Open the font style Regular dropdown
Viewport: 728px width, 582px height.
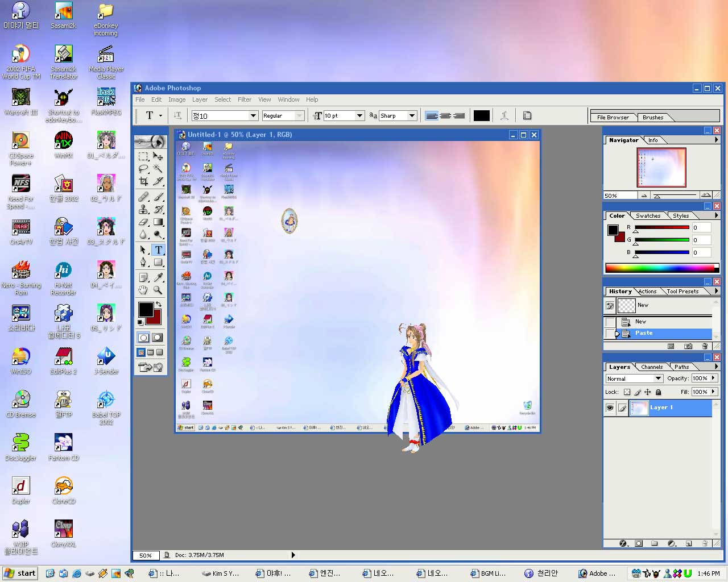click(299, 115)
